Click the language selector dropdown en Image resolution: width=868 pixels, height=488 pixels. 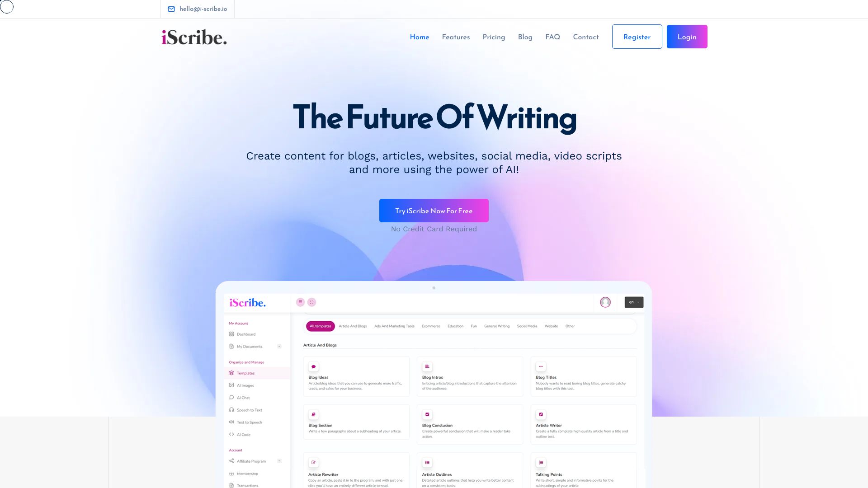click(x=634, y=302)
